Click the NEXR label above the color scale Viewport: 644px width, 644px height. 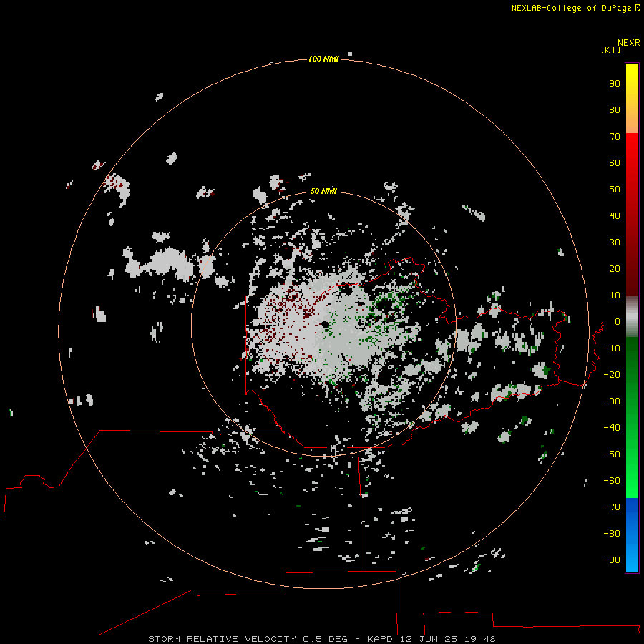coord(628,42)
